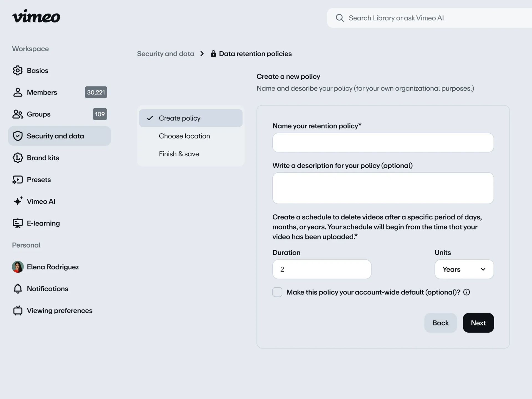Click the Viewing preferences TV icon
Viewport: 532px width, 399px height.
click(18, 311)
